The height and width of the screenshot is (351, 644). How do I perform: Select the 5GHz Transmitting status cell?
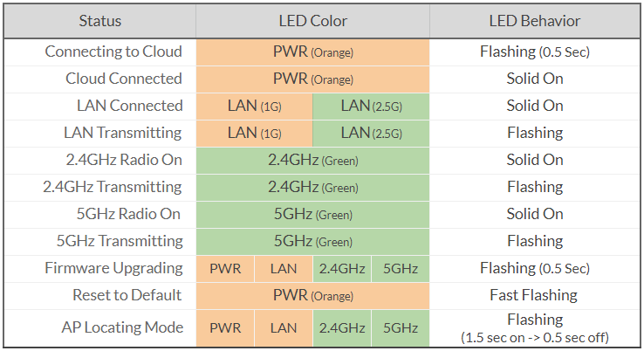(120, 241)
